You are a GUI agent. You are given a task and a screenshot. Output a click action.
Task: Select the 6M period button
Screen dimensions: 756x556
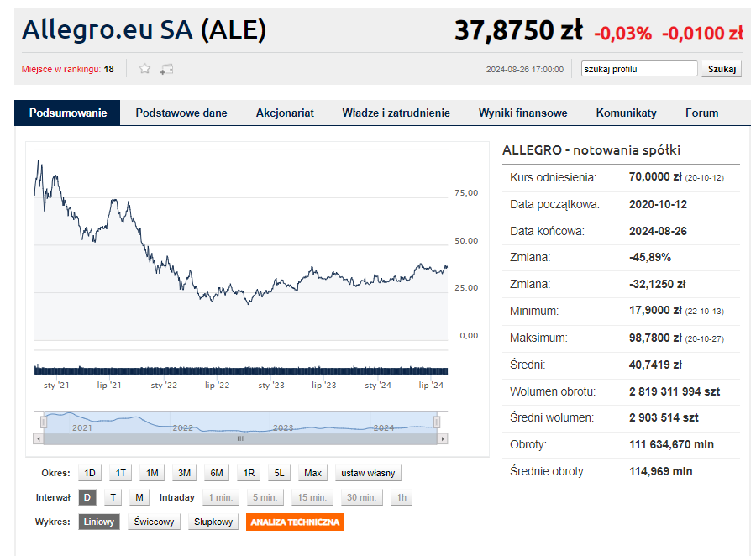(217, 473)
